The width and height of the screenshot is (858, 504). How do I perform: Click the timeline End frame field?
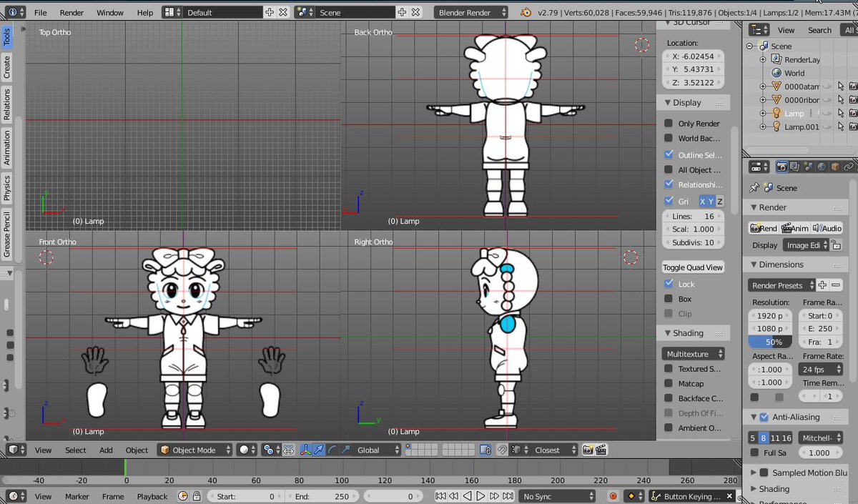pos(321,496)
